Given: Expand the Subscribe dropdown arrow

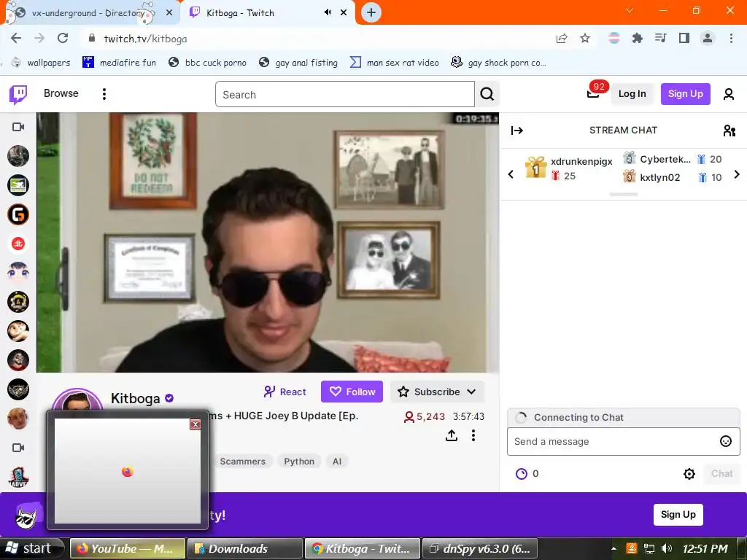Looking at the screenshot, I should (471, 392).
